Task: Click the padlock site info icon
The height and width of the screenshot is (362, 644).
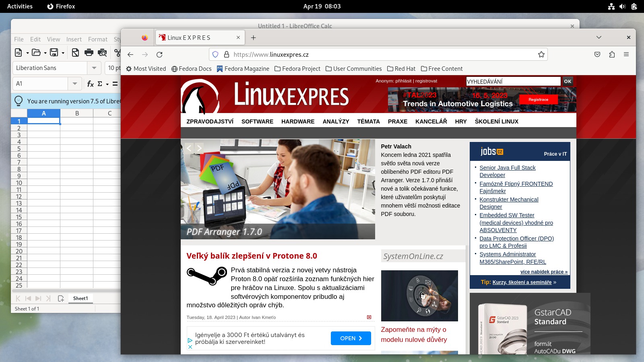Action: [227, 54]
